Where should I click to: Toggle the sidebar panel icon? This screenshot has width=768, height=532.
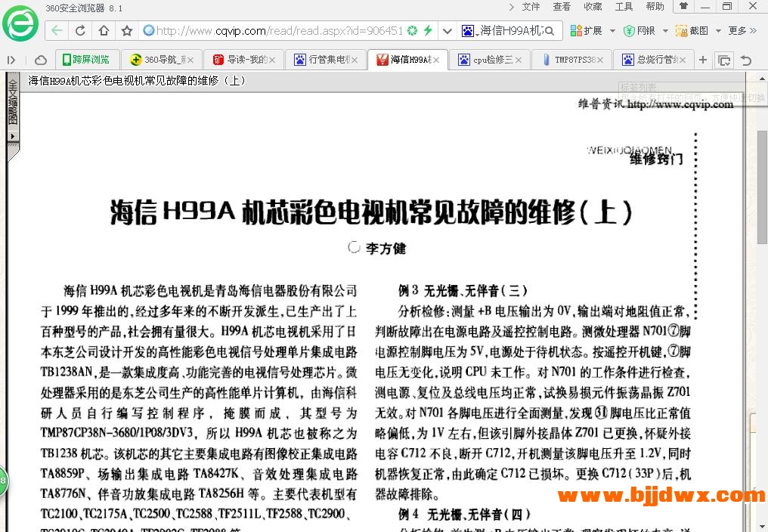(x=11, y=60)
